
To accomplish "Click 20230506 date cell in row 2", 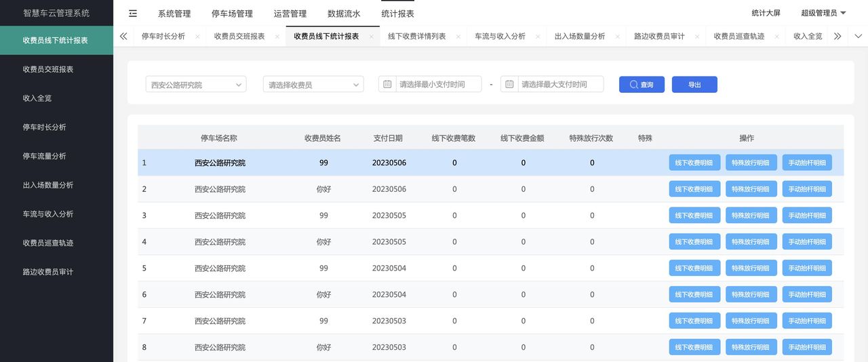I will (389, 189).
